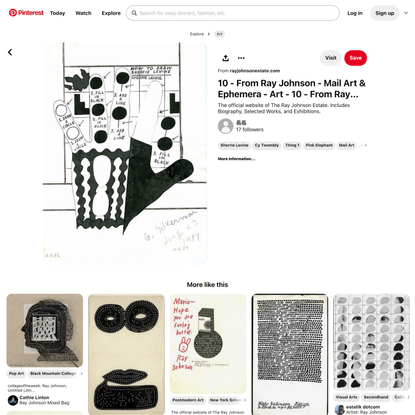The height and width of the screenshot is (415, 415).
Task: Click the Visit button
Action: [331, 58]
